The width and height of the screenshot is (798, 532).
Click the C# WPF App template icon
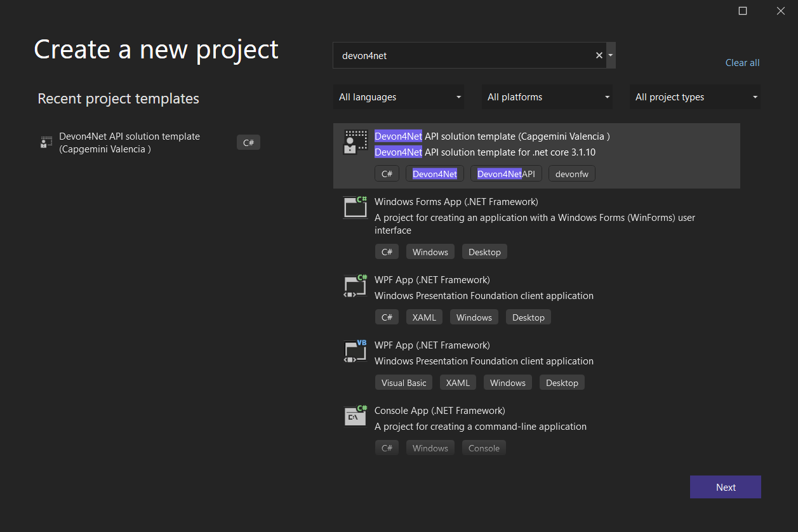click(x=354, y=286)
